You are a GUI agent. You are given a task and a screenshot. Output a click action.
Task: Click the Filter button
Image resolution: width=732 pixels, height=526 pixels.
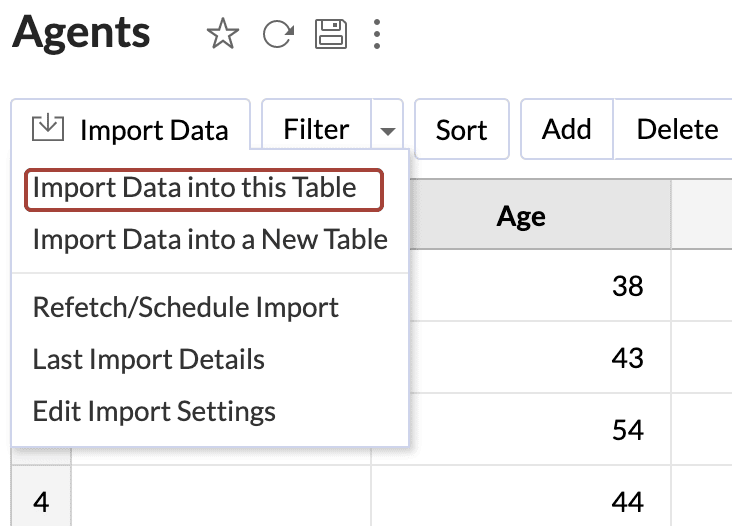click(x=316, y=130)
